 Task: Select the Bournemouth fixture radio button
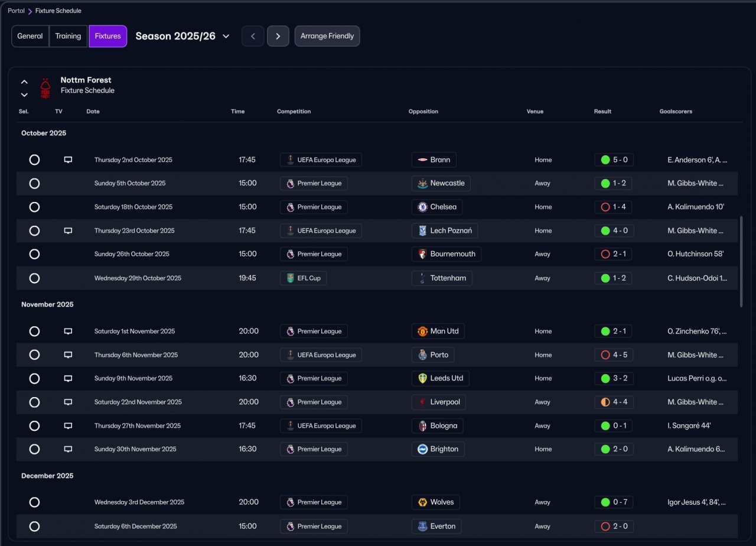point(34,254)
